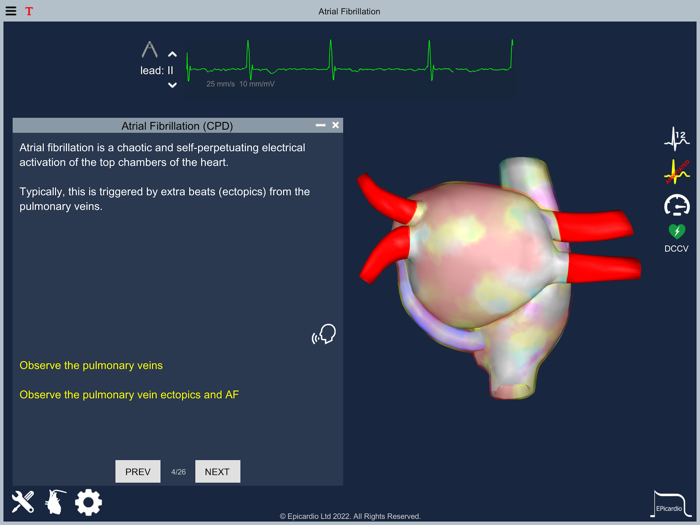Screen dimensions: 700x525
Task: Close the Atrial Fibrillation (CPD) panel
Action: (336, 125)
